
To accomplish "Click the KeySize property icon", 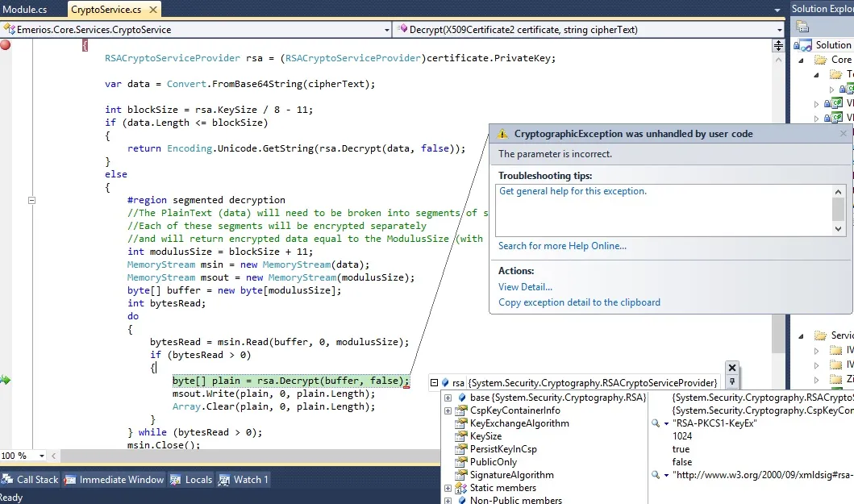I will tap(461, 436).
